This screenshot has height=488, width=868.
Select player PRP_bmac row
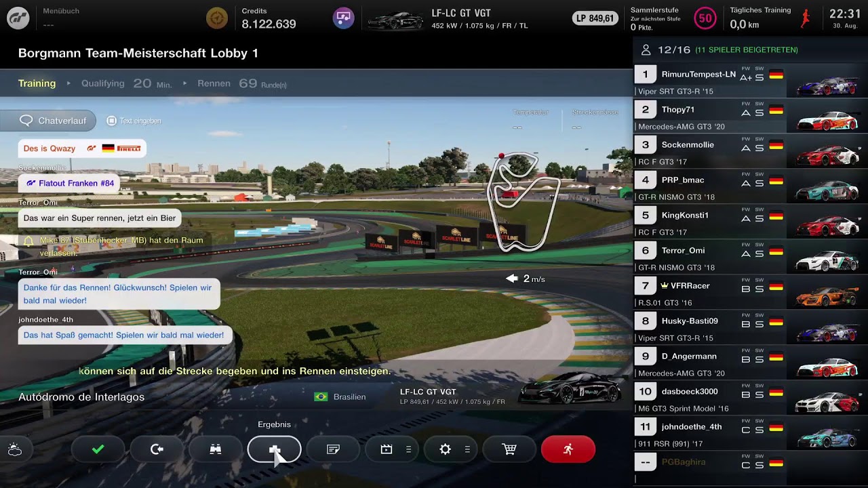[x=751, y=186]
